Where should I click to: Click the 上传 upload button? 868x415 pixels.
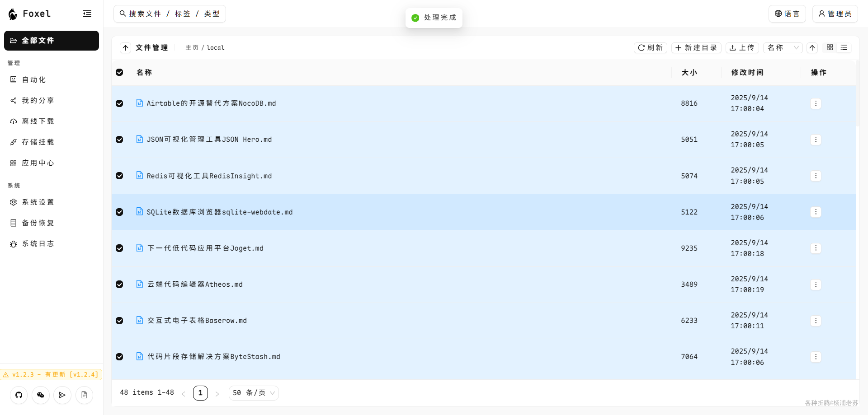click(742, 48)
